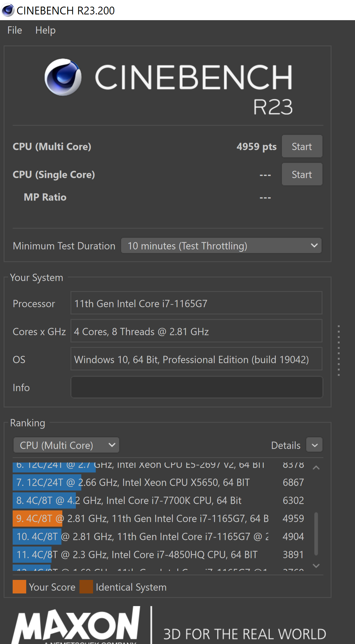Image resolution: width=355 pixels, height=644 pixels.
Task: Select ranking row 7 Xeon X5650
Action: [160, 482]
